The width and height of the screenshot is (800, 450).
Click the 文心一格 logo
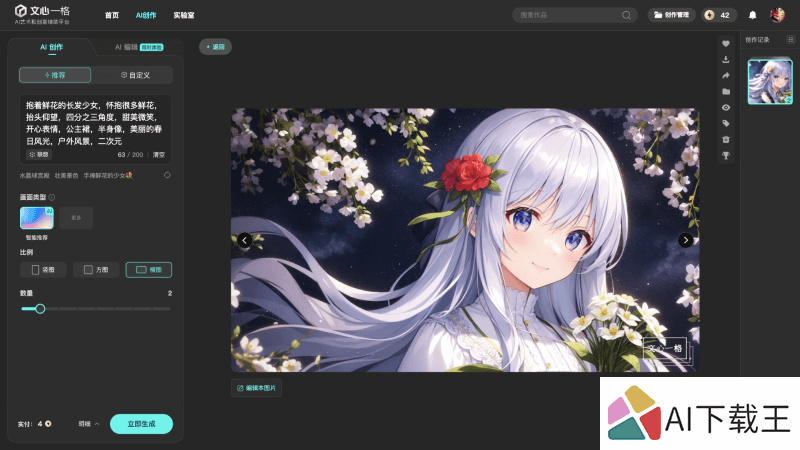pos(42,14)
